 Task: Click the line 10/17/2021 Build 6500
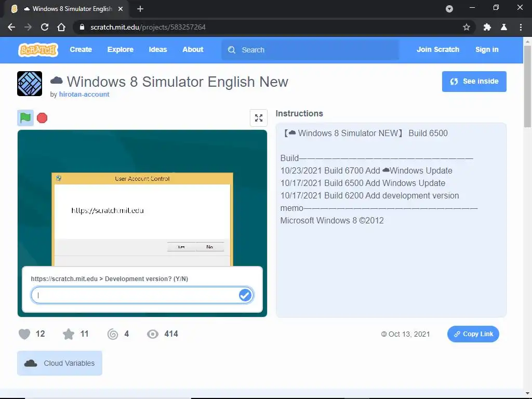(x=363, y=183)
